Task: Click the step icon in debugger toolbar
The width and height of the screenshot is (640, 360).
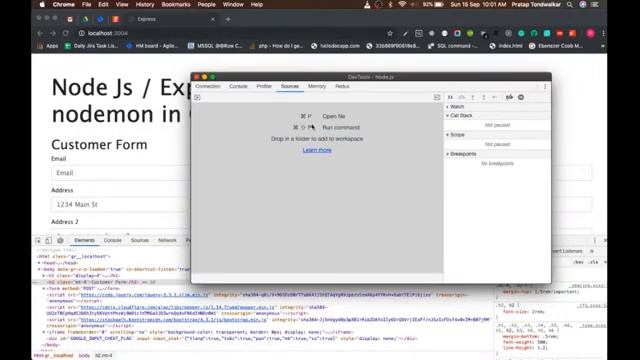Action: coord(495,97)
